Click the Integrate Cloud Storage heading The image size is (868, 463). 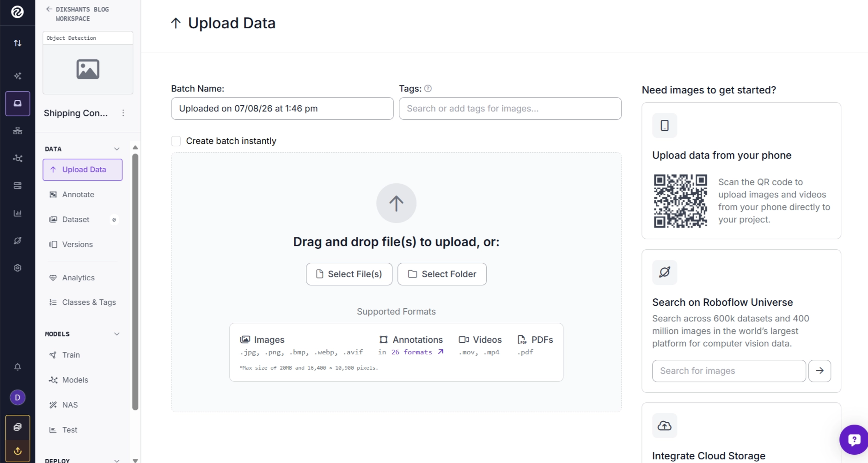[x=709, y=456]
